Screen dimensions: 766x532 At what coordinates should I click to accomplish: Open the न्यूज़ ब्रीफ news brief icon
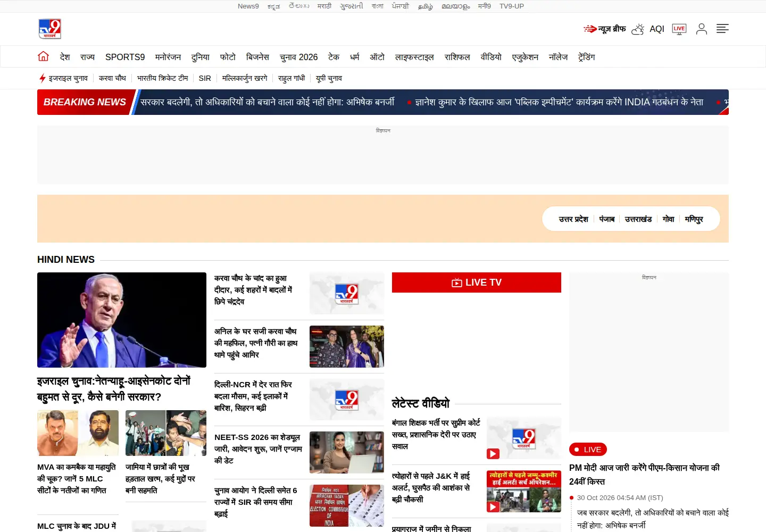pos(605,29)
